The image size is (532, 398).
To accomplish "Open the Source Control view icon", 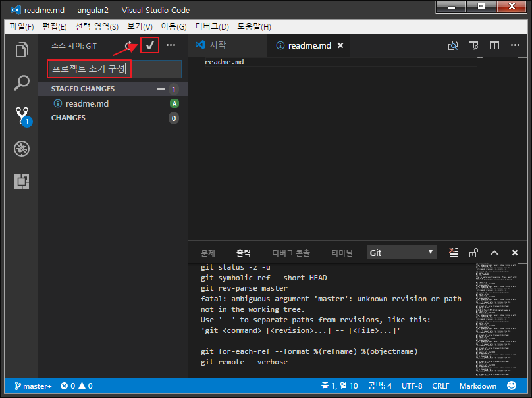I will pos(22,116).
